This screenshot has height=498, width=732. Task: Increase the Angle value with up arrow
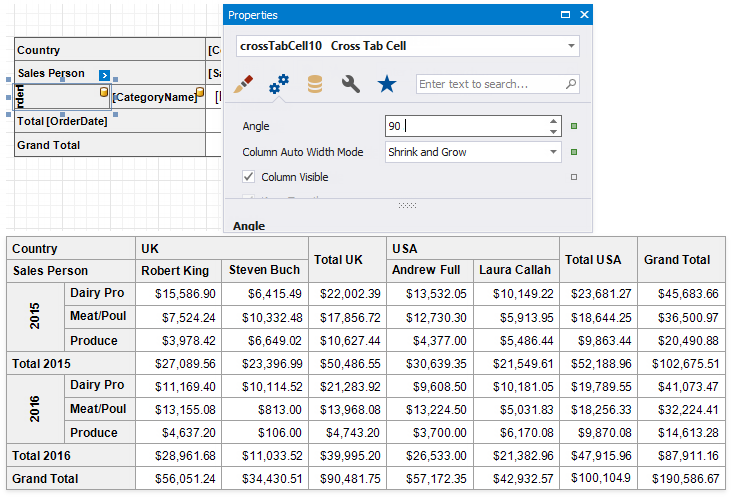[x=553, y=122]
